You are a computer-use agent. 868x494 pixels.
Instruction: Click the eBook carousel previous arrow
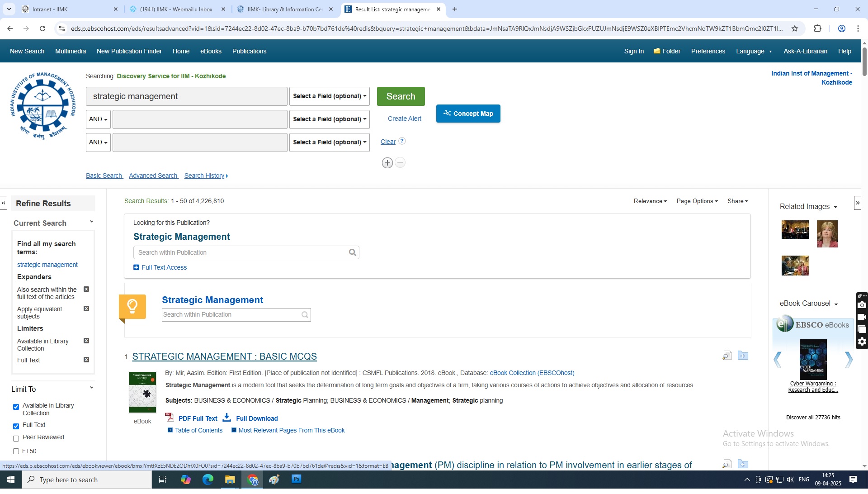pyautogui.click(x=778, y=360)
